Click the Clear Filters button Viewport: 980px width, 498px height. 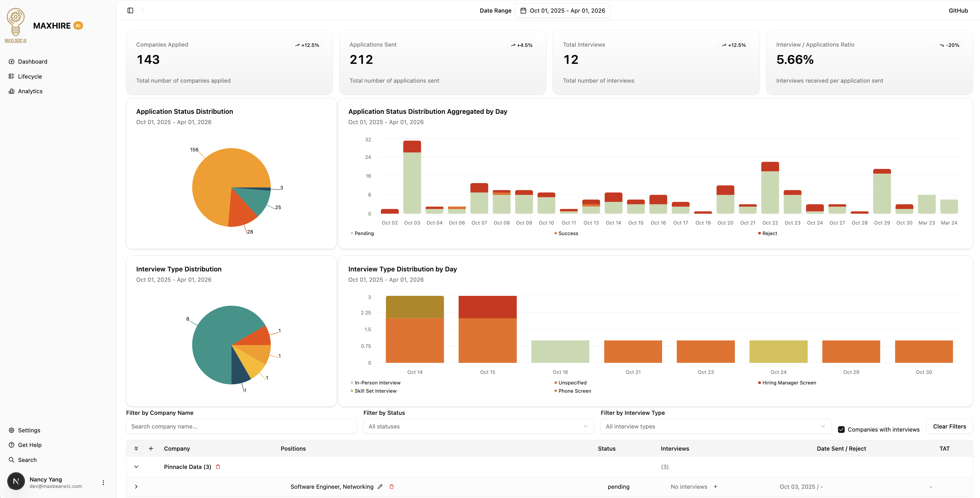[x=949, y=426]
